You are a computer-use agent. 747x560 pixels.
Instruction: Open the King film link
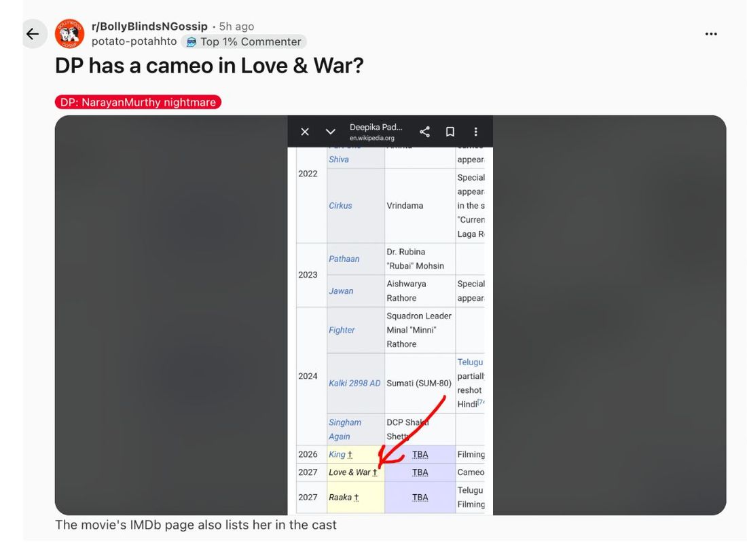(x=337, y=454)
